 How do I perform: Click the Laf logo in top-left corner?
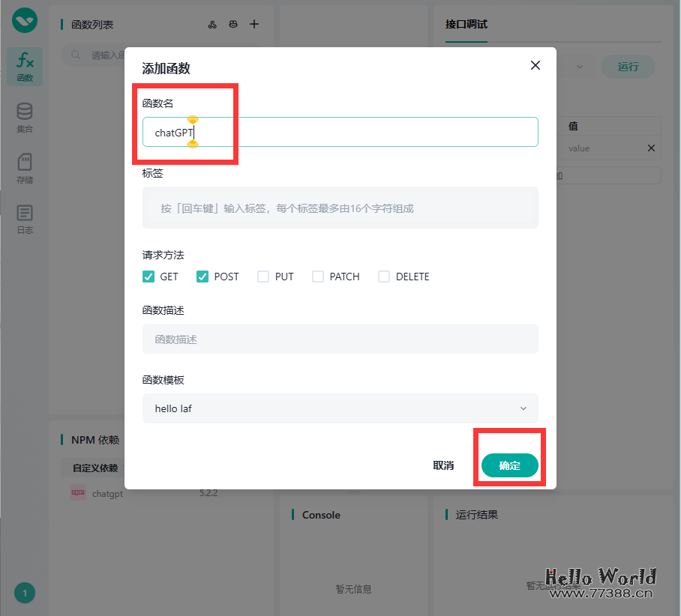coord(23,20)
